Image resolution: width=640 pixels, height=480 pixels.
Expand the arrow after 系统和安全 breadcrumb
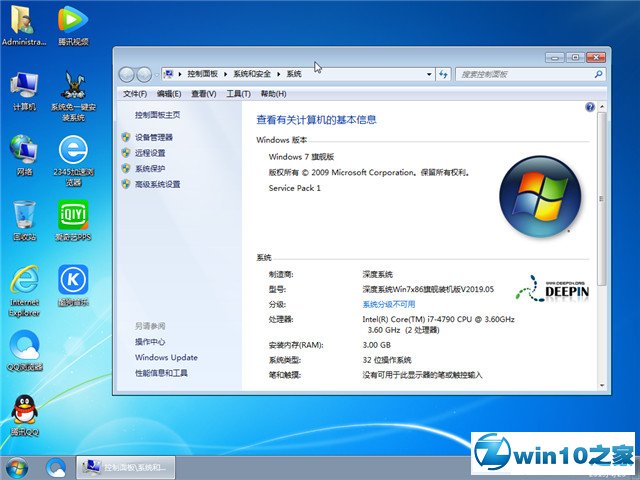[279, 74]
